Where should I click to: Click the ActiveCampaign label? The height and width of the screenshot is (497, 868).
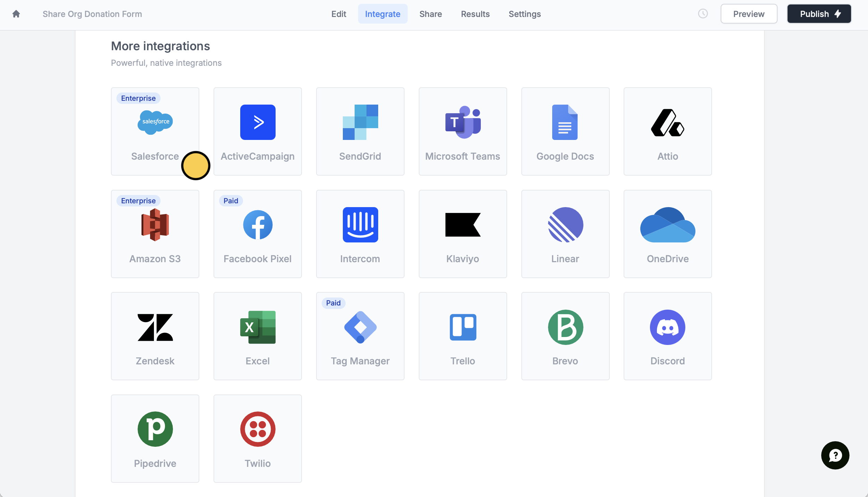pyautogui.click(x=258, y=157)
